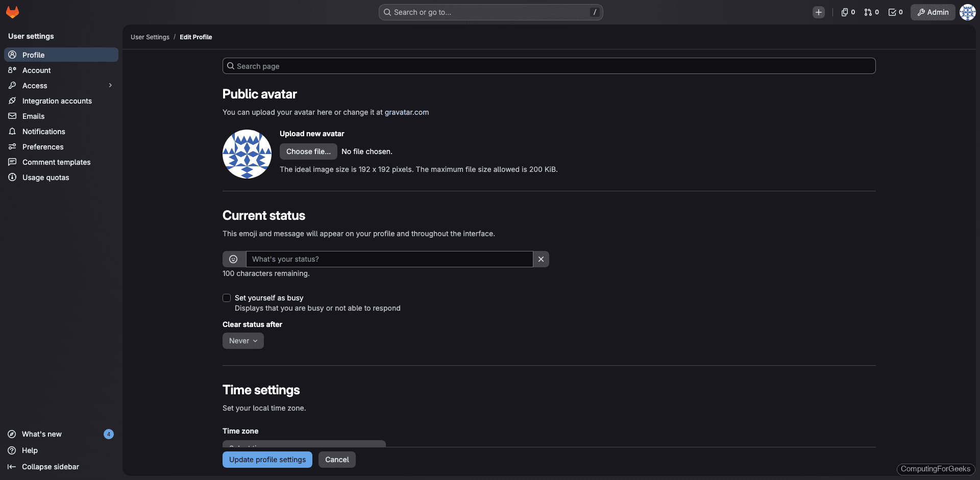Switch to Emails settings
Image resolution: width=980 pixels, height=480 pixels.
click(34, 116)
